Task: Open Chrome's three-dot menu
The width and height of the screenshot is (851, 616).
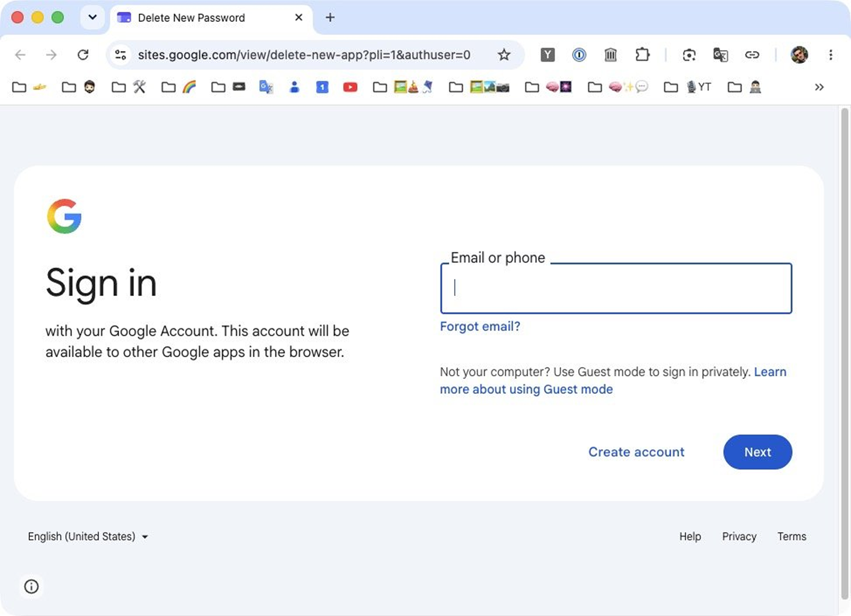Action: click(830, 55)
